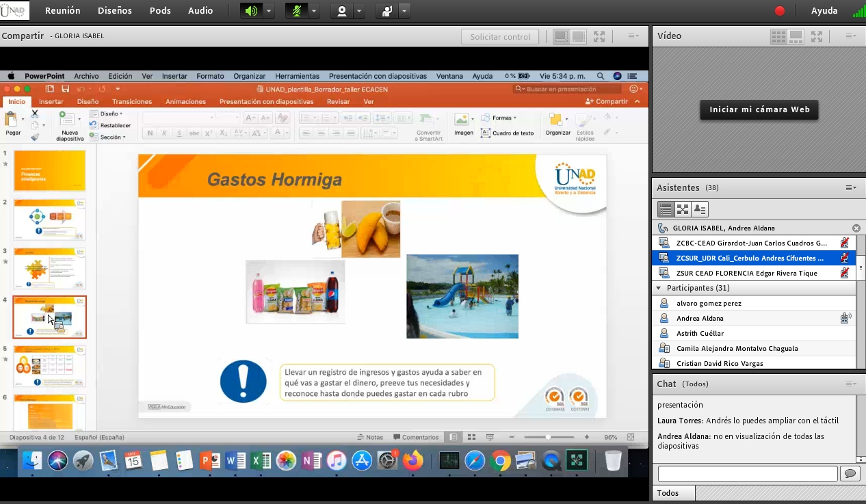Screen dimensions: 866x504
Task: Click the Animaciones ribbon tab
Action: click(185, 102)
